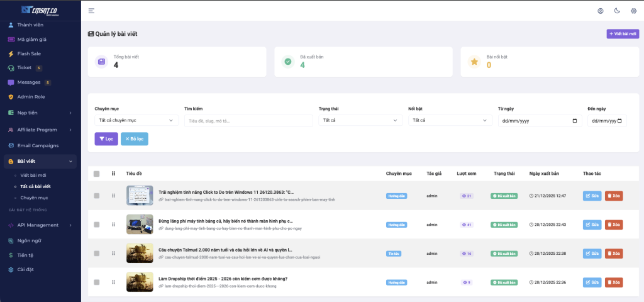
Task: Click the Admin Role shield icon
Action: [x=11, y=97]
